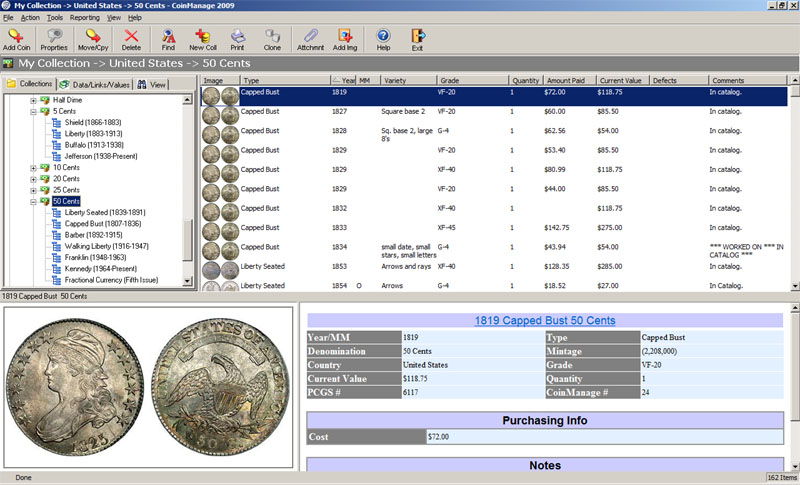Sort by Current Value column header
This screenshot has height=485, width=800.
tap(622, 81)
